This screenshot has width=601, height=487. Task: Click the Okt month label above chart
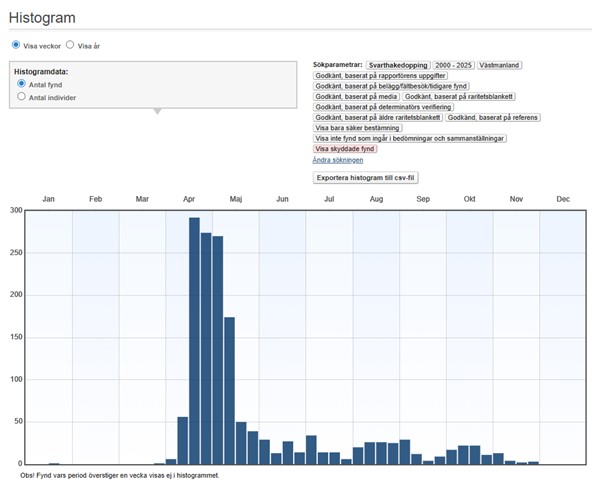click(x=469, y=199)
